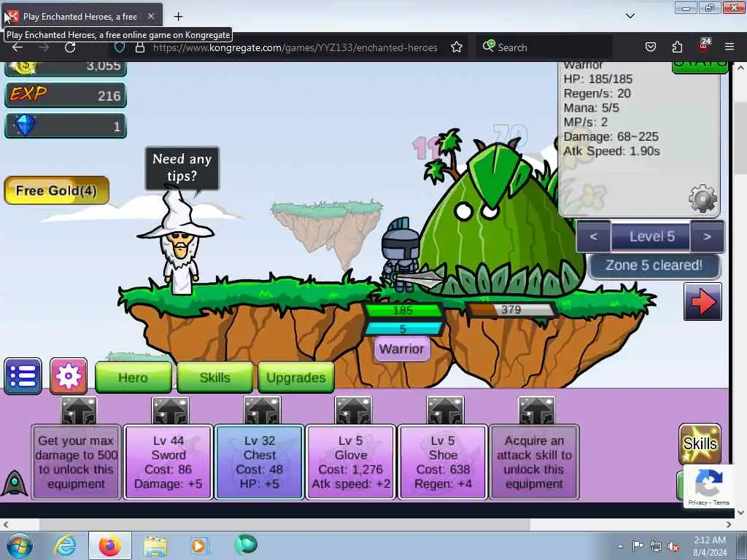Click the Firefox Search box
747x560 pixels.
[543, 47]
